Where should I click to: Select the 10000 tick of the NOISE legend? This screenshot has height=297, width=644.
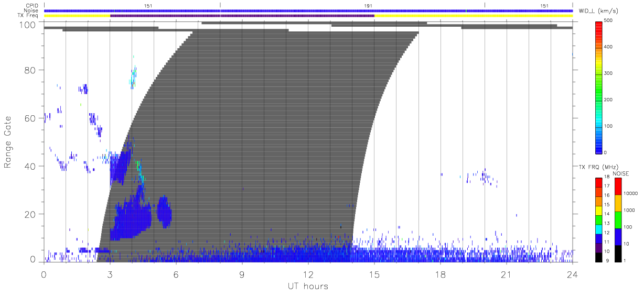click(630, 194)
